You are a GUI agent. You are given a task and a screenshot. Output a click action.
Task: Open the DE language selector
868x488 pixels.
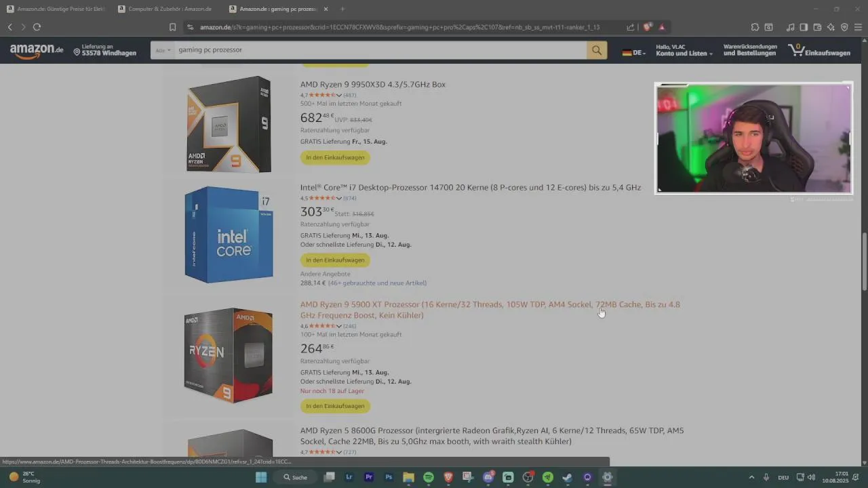tap(634, 52)
